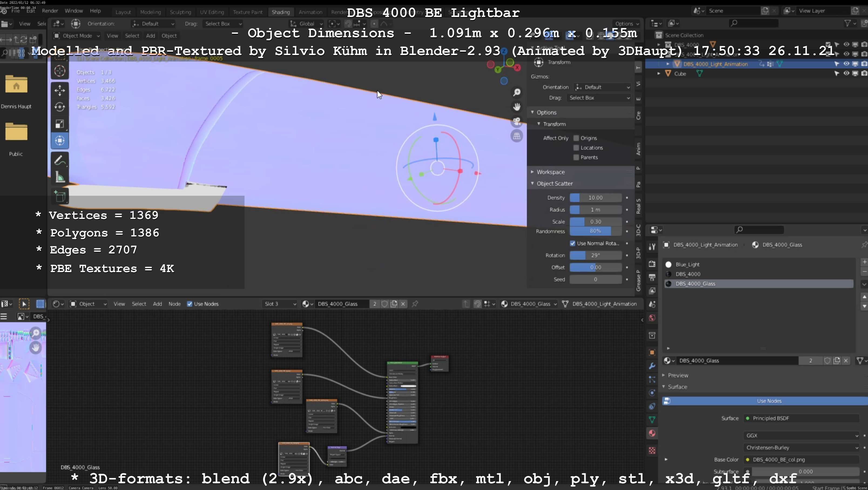Open the Material properties tab icon
Viewport: 868px width, 490px height.
pyautogui.click(x=652, y=433)
